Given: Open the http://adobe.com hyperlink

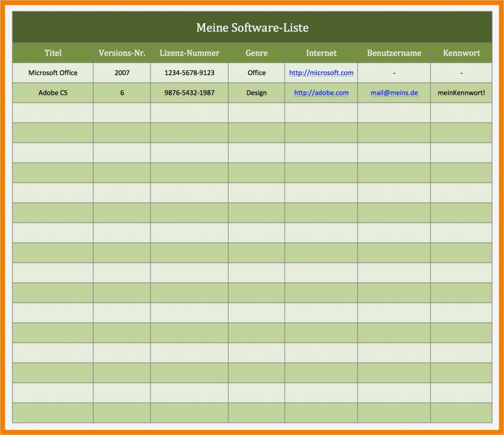Looking at the screenshot, I should point(321,93).
